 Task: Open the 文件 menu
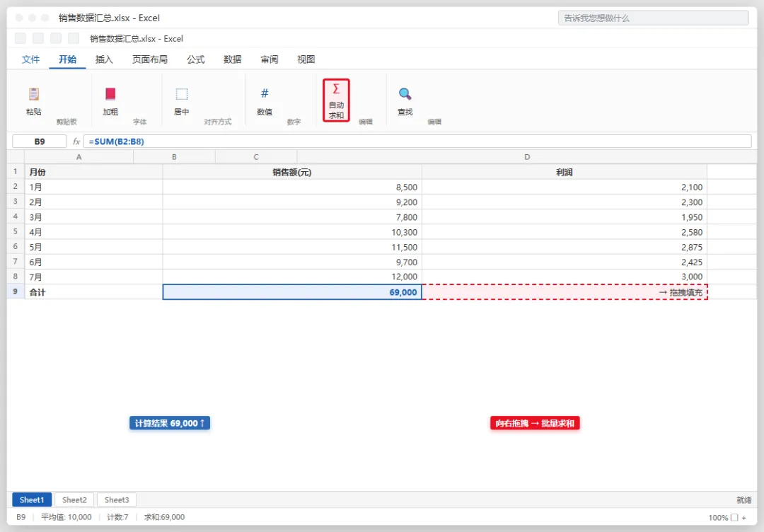point(30,59)
